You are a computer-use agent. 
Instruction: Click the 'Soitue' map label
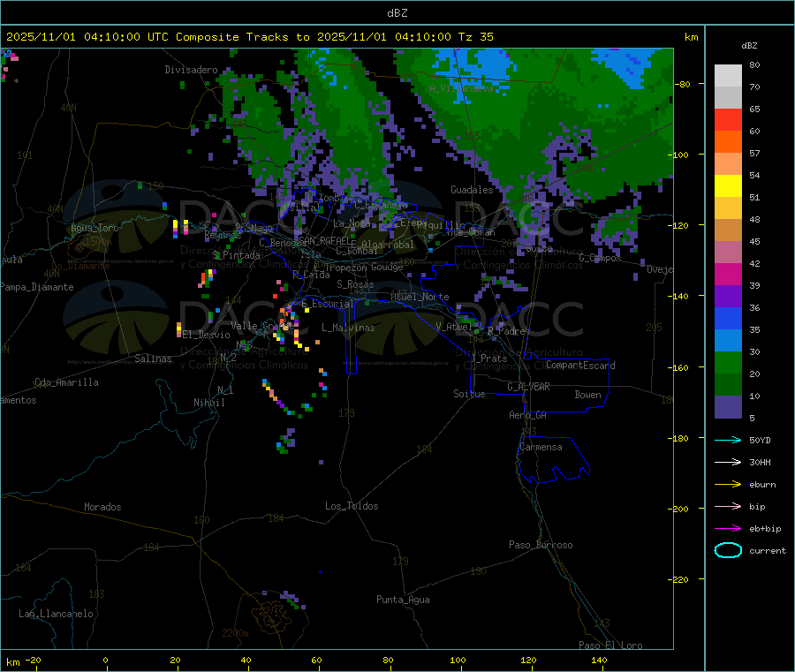(469, 394)
